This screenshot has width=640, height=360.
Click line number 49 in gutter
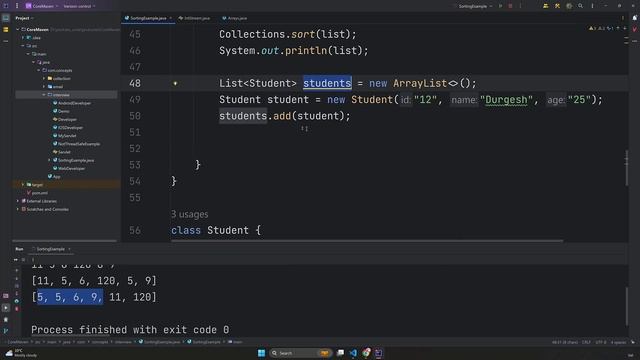coord(135,100)
